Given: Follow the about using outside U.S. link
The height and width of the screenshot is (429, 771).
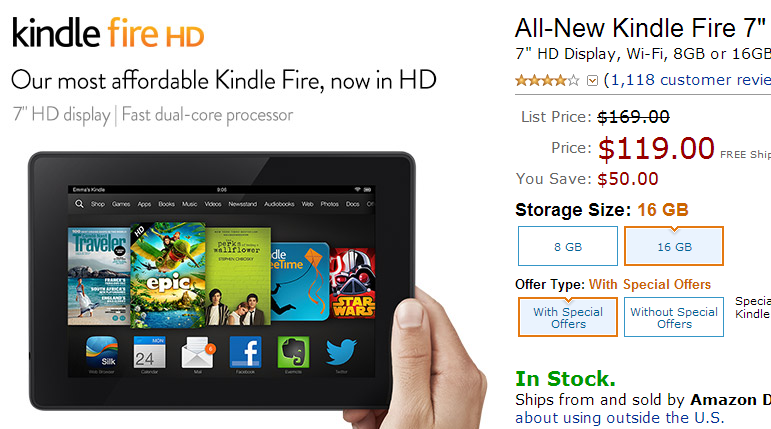Looking at the screenshot, I should click(x=620, y=418).
